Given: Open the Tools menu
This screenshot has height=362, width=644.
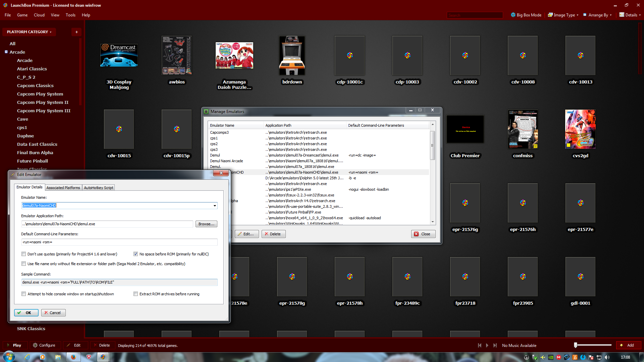Looking at the screenshot, I should (x=70, y=15).
